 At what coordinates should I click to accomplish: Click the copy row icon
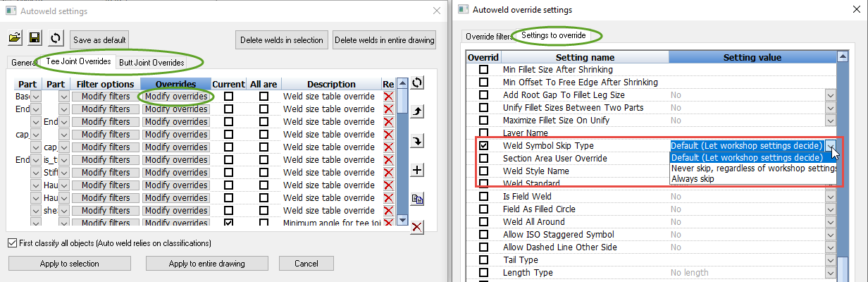[417, 199]
